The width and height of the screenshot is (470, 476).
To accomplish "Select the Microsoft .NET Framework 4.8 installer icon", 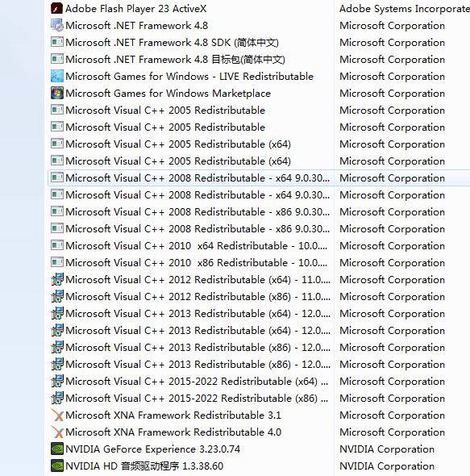I will tap(56, 26).
